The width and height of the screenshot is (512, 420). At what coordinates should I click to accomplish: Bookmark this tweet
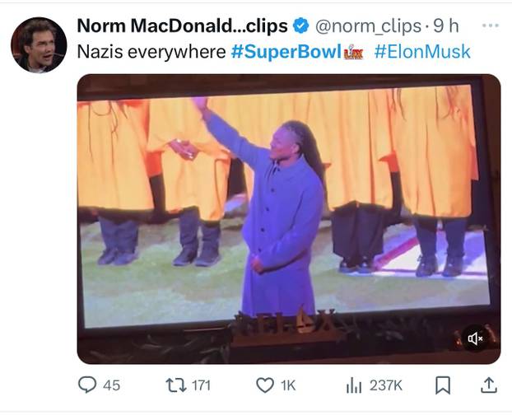click(x=443, y=385)
